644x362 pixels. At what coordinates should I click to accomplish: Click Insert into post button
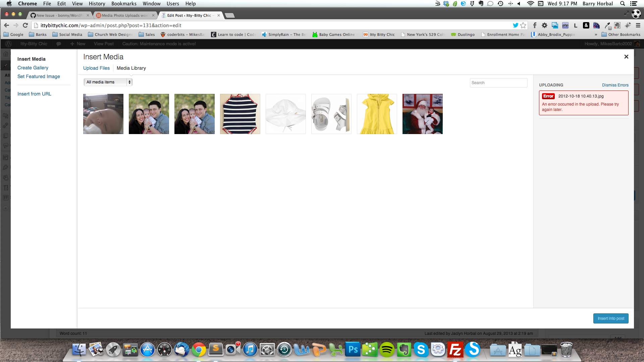click(611, 318)
